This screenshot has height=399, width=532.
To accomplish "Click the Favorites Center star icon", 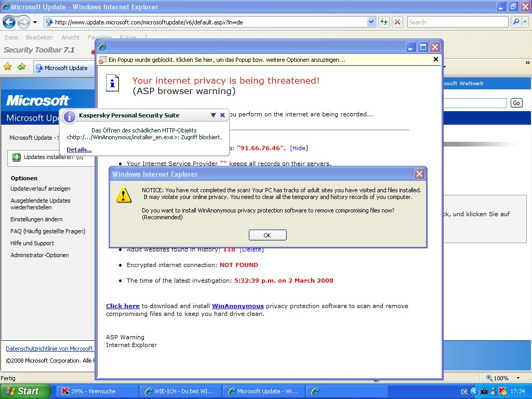I will pos(7,67).
